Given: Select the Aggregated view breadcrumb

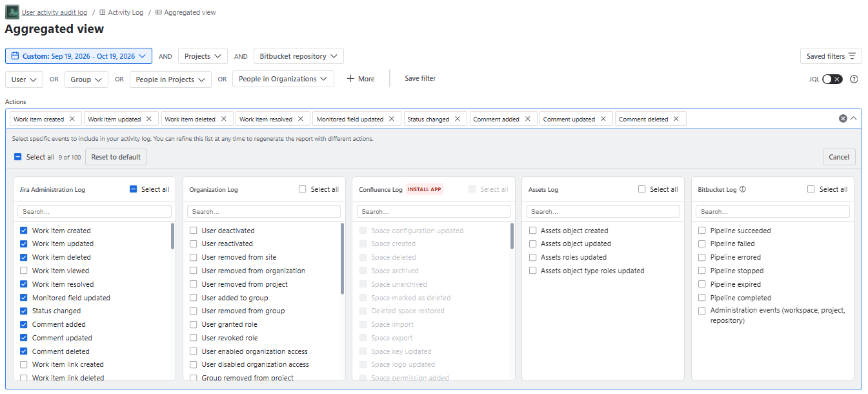Looking at the screenshot, I should click(186, 12).
